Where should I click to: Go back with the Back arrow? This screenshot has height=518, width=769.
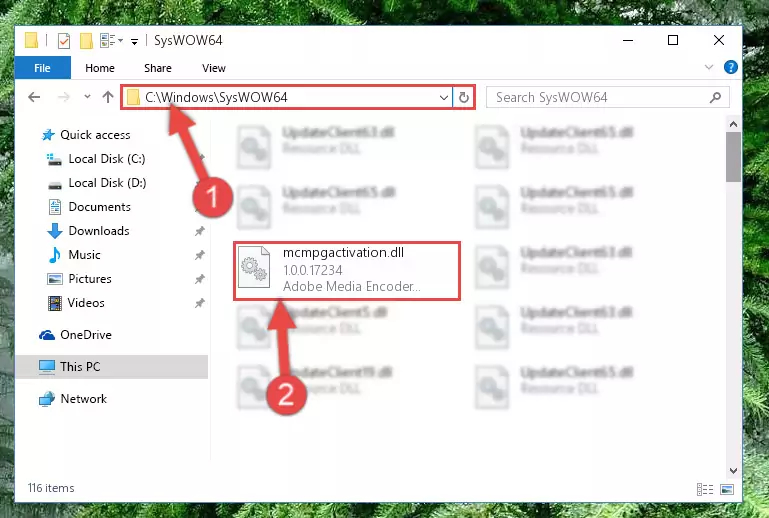[34, 97]
